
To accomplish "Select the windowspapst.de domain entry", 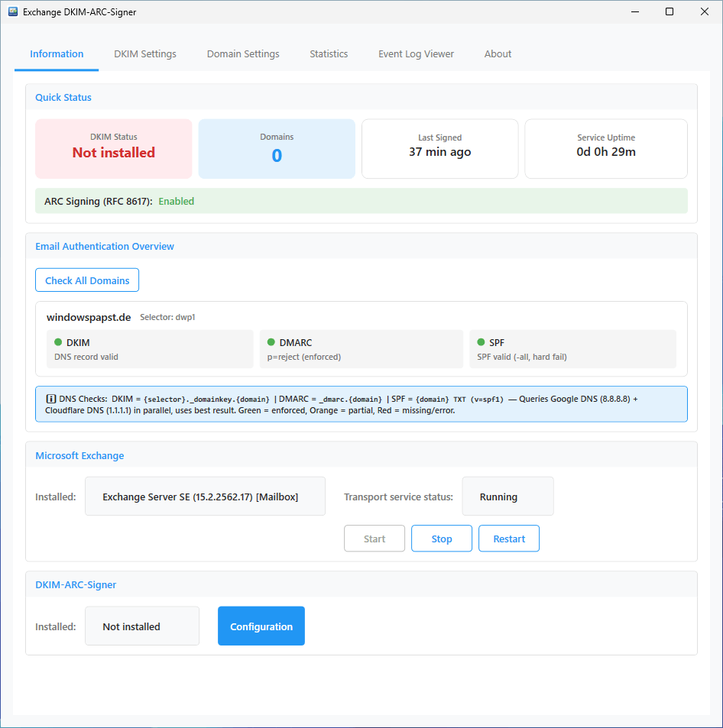I will tap(88, 316).
